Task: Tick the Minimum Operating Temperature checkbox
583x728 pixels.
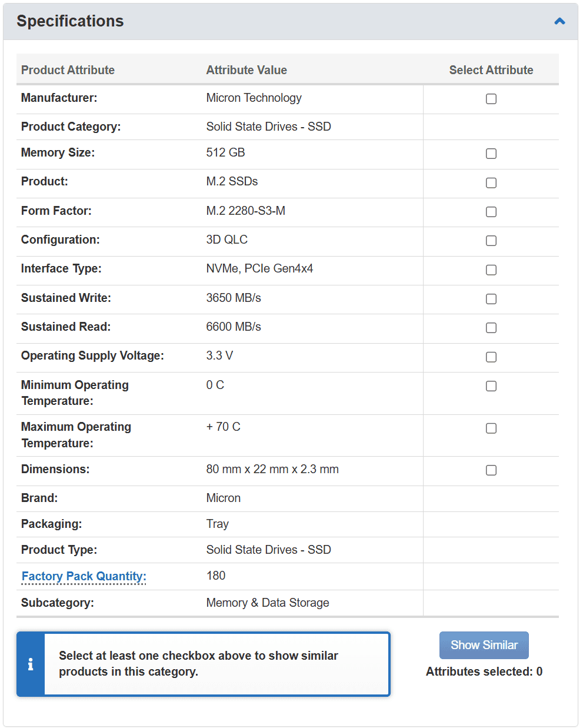Action: 491,386
